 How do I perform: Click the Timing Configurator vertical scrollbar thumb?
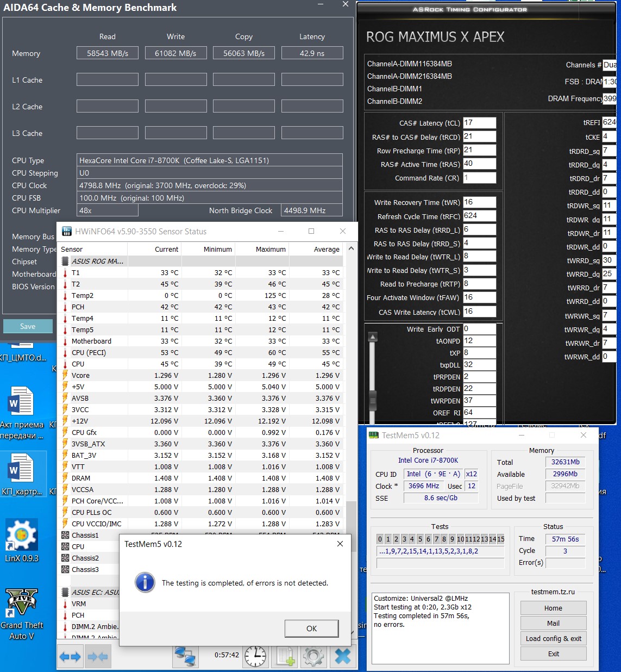[373, 400]
